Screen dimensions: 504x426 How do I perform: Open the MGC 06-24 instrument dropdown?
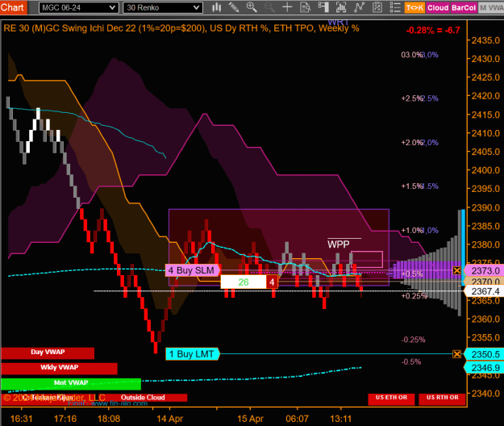79,8
